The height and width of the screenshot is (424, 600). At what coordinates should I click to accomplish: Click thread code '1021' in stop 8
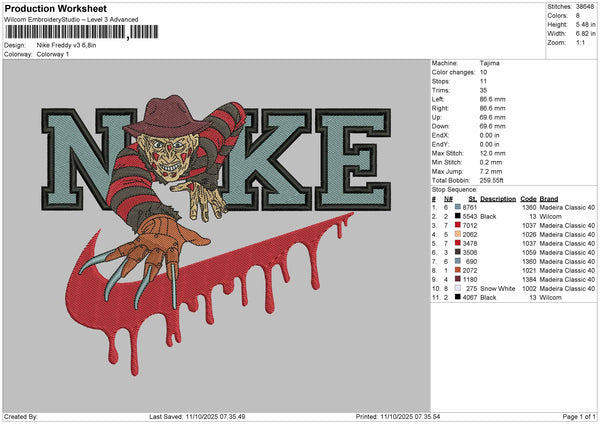(529, 270)
